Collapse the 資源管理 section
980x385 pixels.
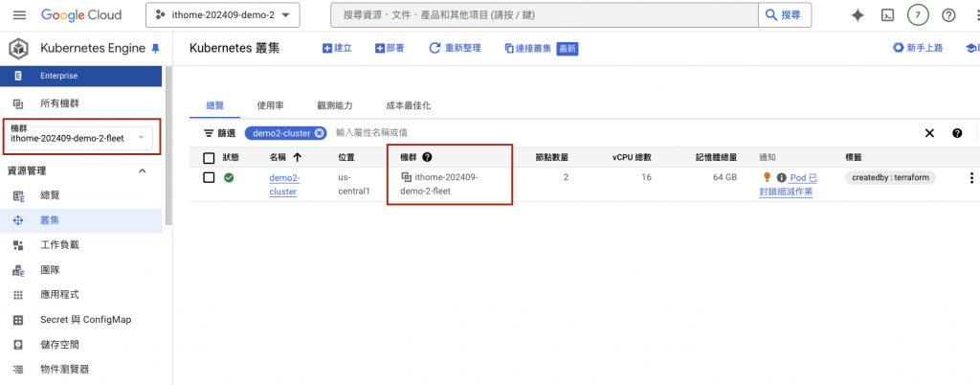(142, 171)
